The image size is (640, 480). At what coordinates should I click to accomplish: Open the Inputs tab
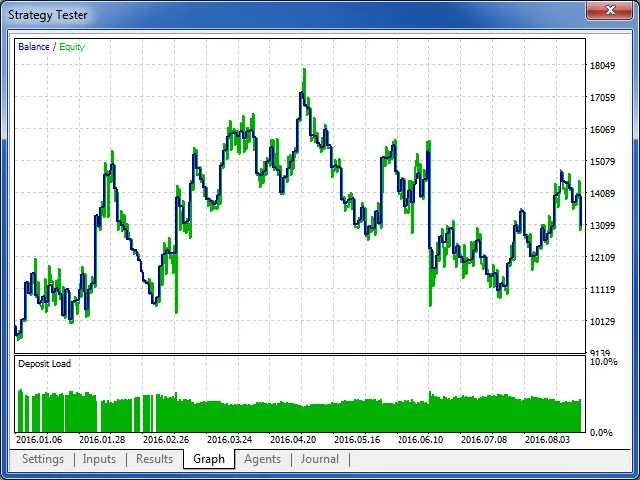pyautogui.click(x=99, y=459)
